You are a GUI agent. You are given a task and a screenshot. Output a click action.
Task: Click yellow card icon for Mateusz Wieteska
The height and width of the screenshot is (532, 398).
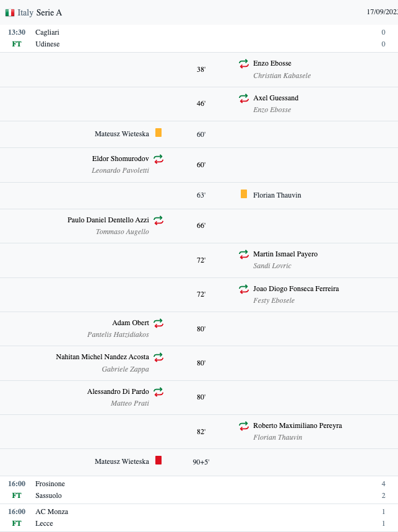pos(158,133)
